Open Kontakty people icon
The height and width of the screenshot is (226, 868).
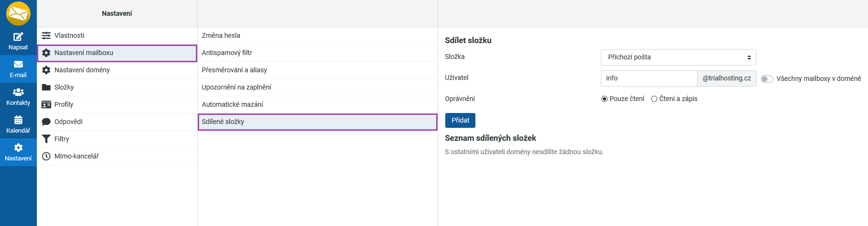coord(18,92)
